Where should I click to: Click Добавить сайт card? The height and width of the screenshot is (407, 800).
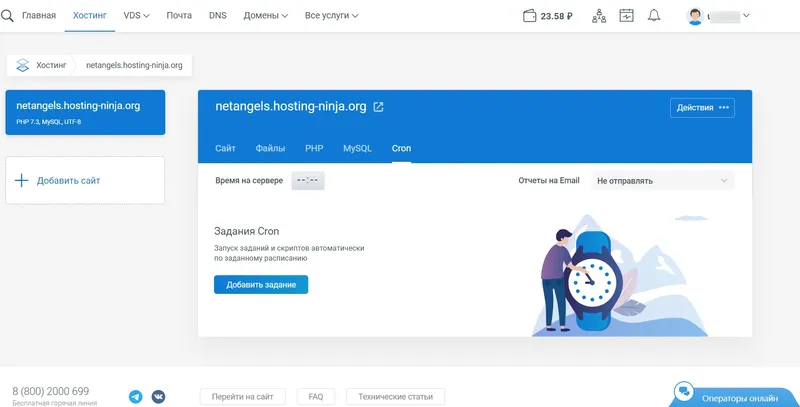tap(85, 181)
